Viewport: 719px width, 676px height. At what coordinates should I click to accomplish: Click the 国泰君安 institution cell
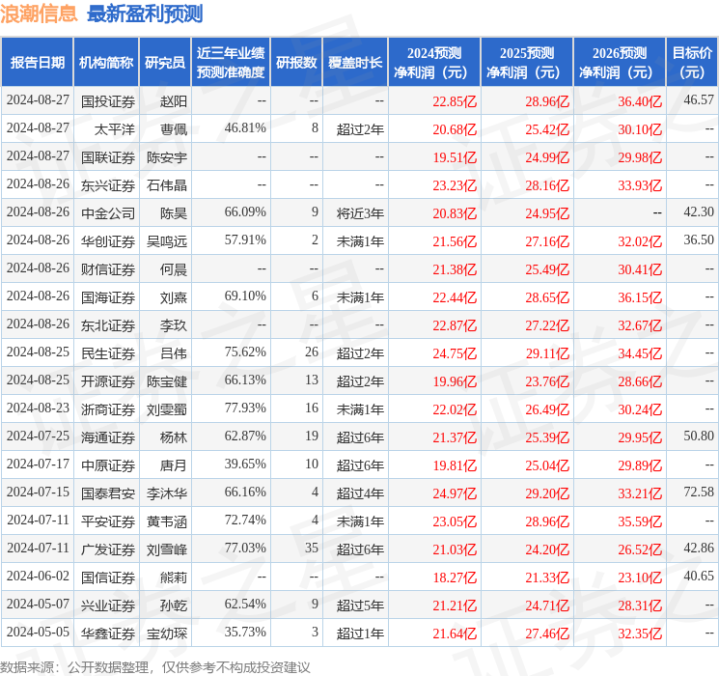pos(108,493)
